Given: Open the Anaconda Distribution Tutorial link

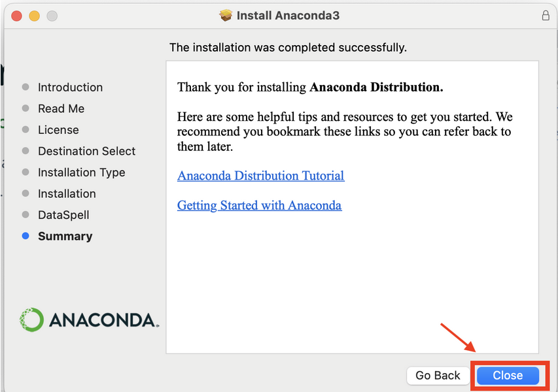Looking at the screenshot, I should (x=260, y=176).
